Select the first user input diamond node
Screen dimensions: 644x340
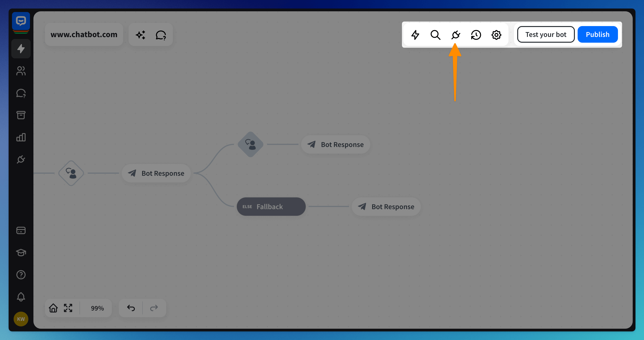click(71, 173)
